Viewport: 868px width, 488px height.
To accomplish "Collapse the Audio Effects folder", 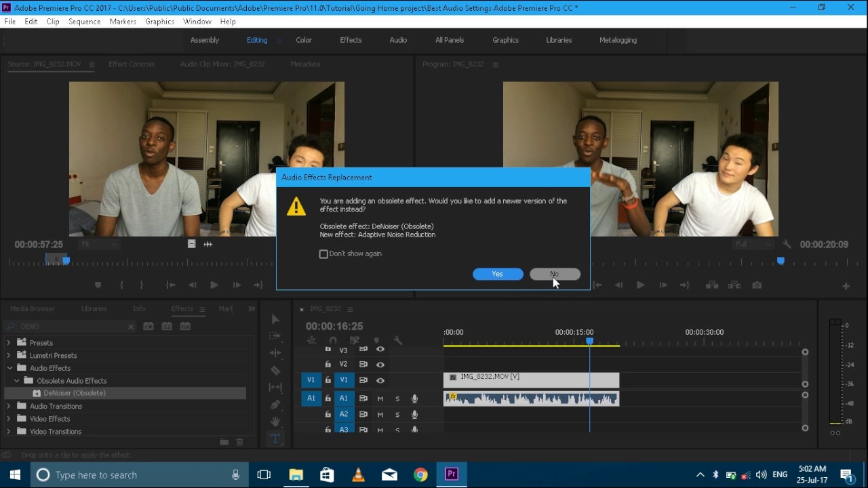I will pyautogui.click(x=9, y=368).
